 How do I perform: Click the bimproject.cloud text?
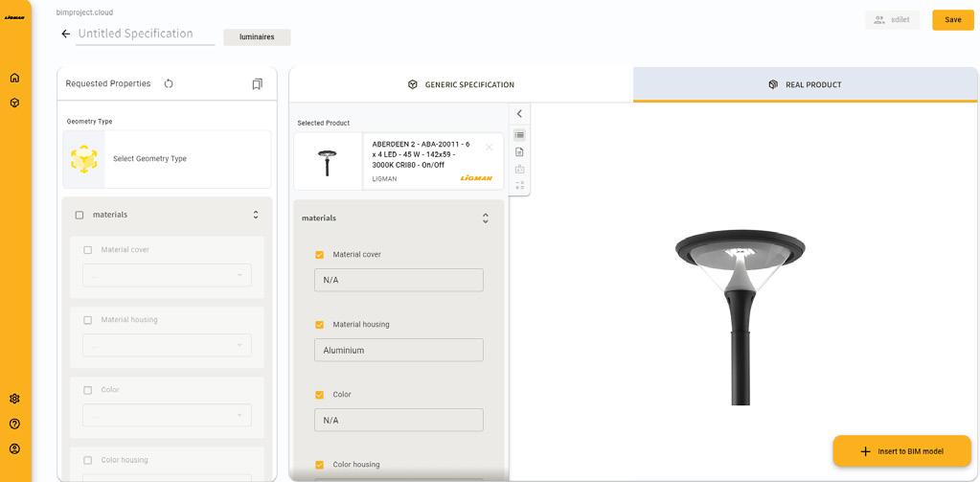(x=84, y=12)
